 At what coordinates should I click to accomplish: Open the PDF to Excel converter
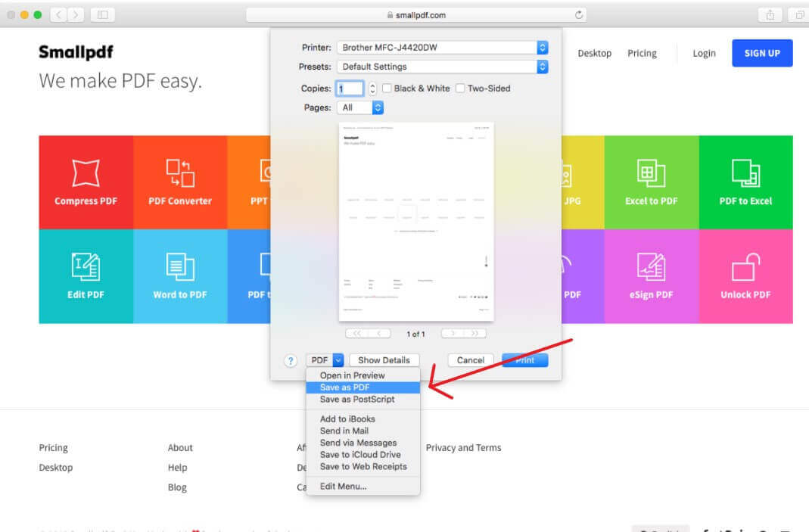coord(745,182)
